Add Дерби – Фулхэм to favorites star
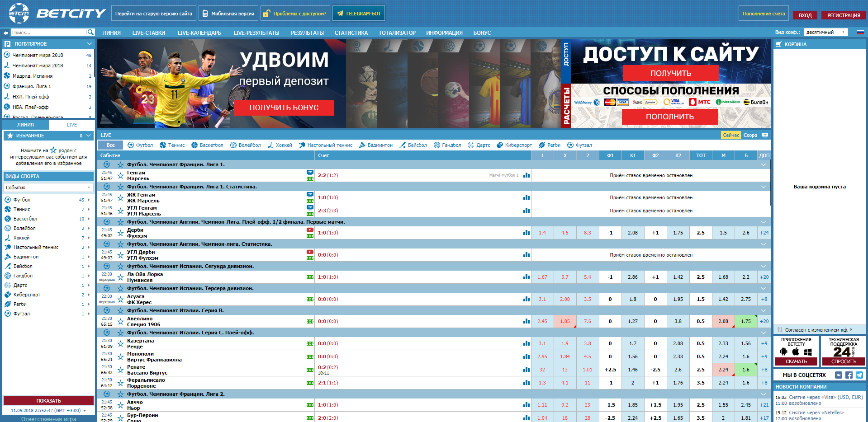The image size is (868, 422). [x=120, y=233]
